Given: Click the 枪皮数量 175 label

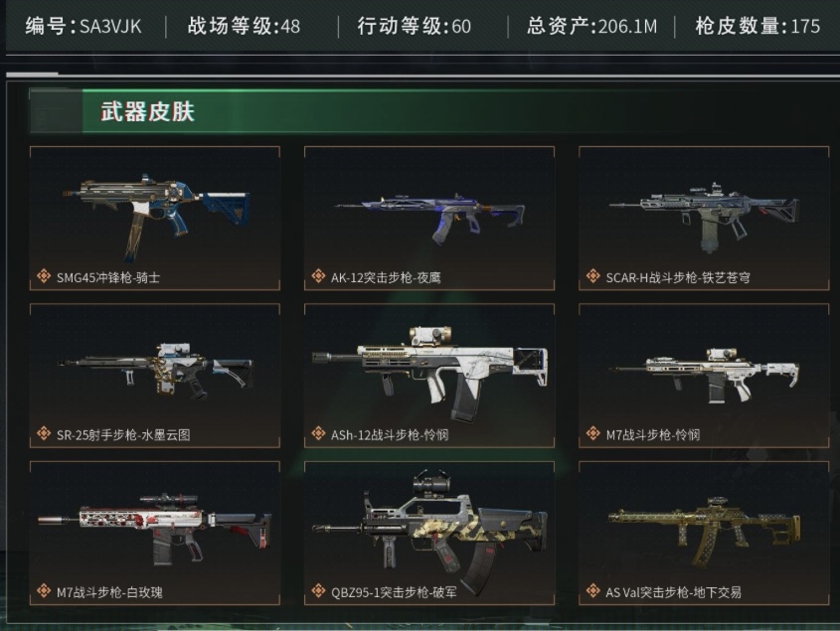Looking at the screenshot, I should 757,26.
